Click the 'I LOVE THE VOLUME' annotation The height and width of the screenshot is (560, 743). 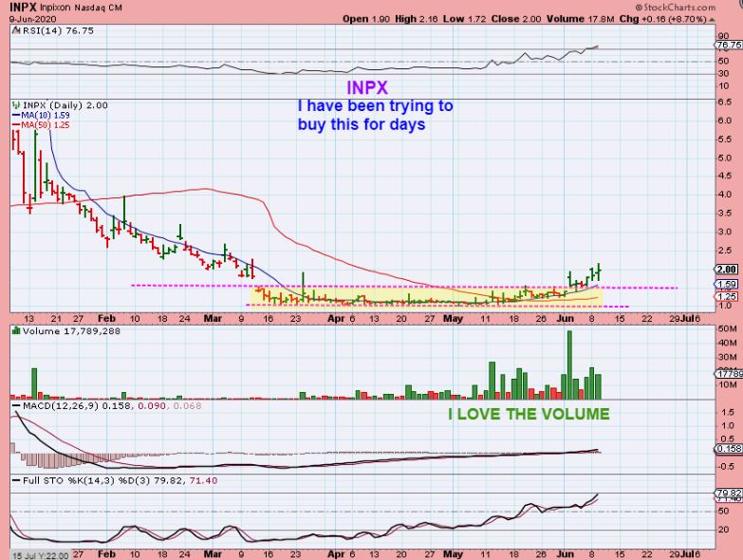pyautogui.click(x=529, y=414)
